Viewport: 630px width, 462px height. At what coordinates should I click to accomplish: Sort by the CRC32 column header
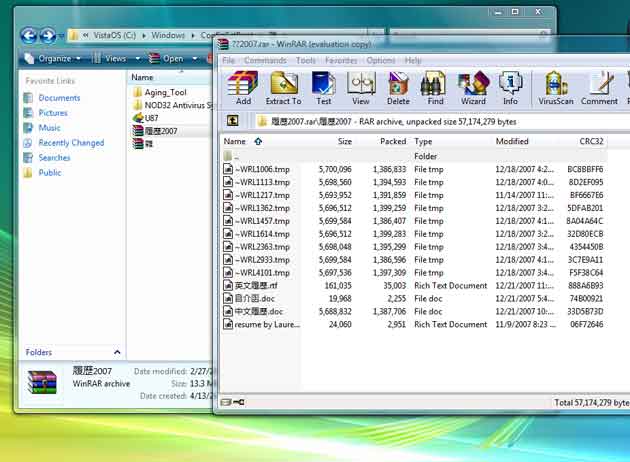[591, 141]
